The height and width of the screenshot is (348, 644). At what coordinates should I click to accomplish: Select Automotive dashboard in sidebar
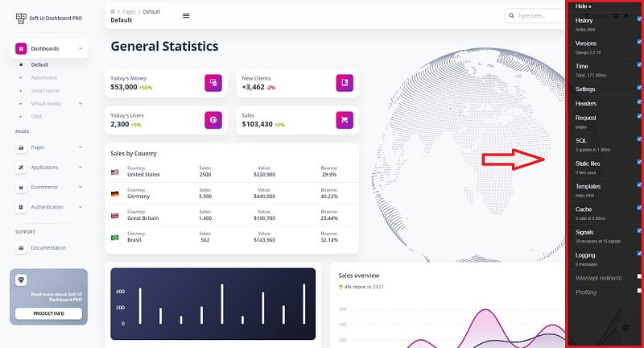coord(44,77)
